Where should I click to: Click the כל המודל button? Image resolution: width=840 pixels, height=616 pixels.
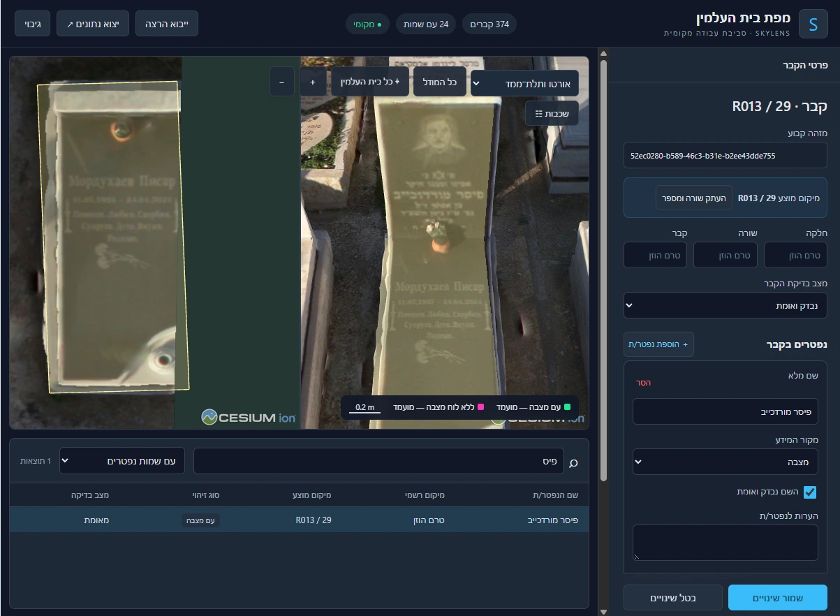click(440, 82)
